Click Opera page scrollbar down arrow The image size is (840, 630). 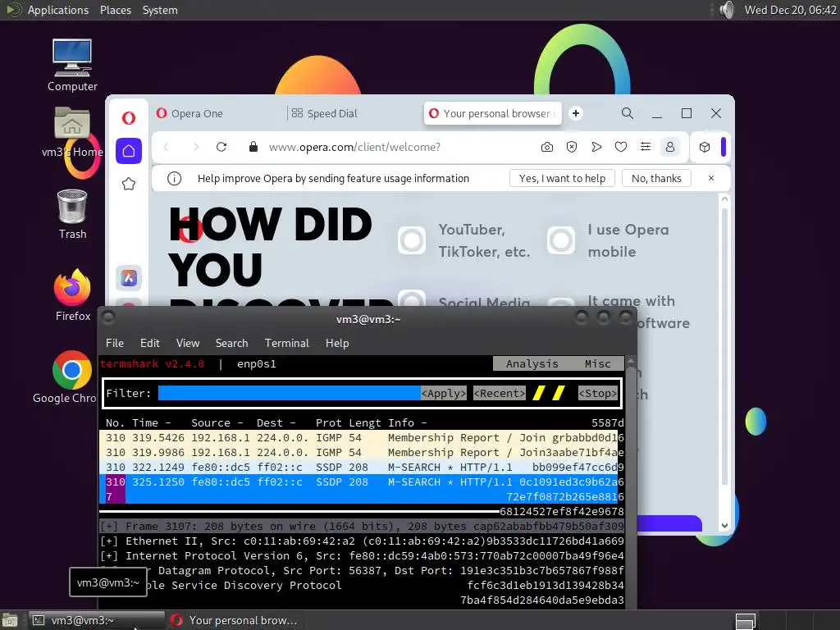[724, 526]
